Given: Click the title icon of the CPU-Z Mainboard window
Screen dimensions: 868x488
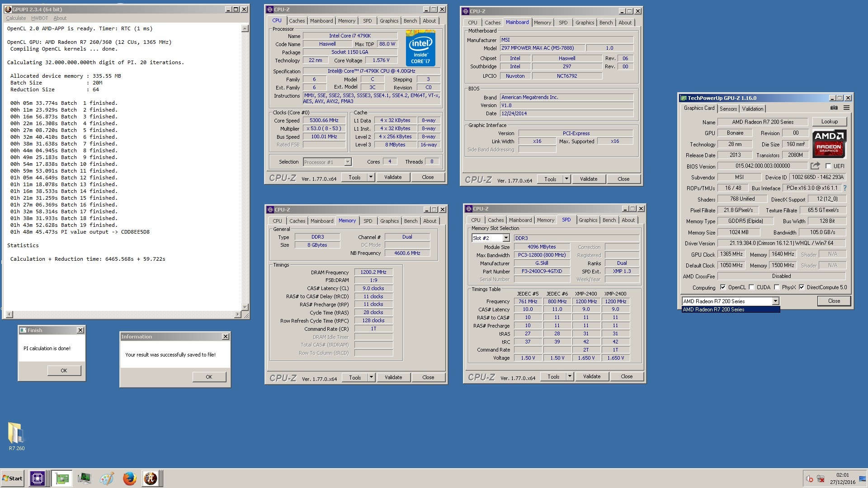Looking at the screenshot, I should (x=466, y=11).
